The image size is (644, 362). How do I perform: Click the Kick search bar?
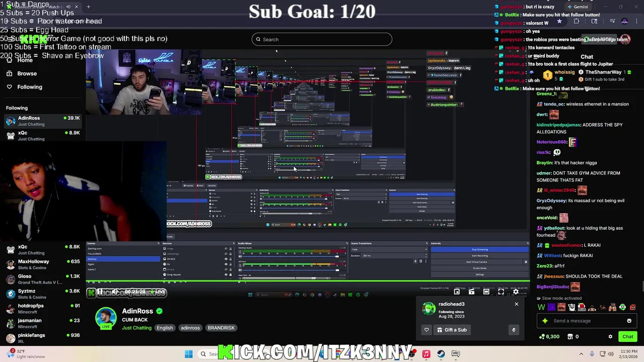pyautogui.click(x=322, y=39)
